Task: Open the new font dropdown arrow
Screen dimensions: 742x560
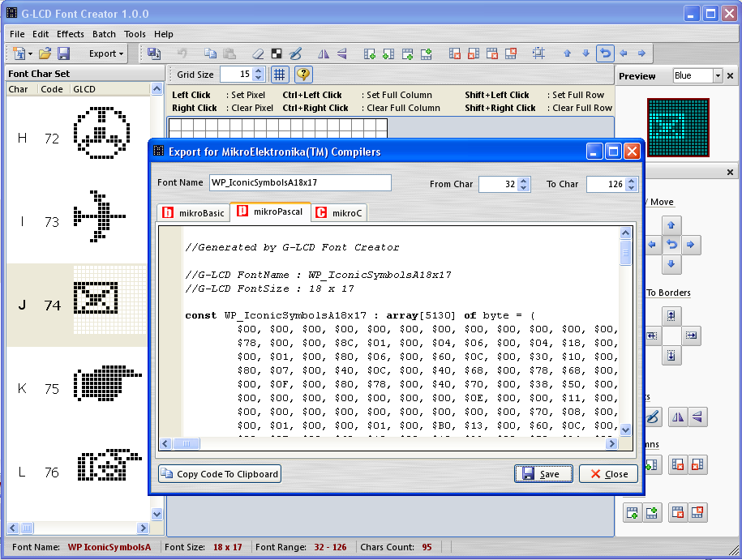Action: [30, 54]
